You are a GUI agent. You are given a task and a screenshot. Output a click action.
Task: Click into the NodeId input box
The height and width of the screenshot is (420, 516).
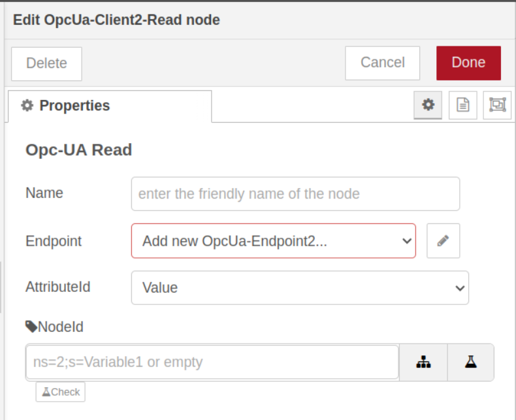tap(212, 362)
